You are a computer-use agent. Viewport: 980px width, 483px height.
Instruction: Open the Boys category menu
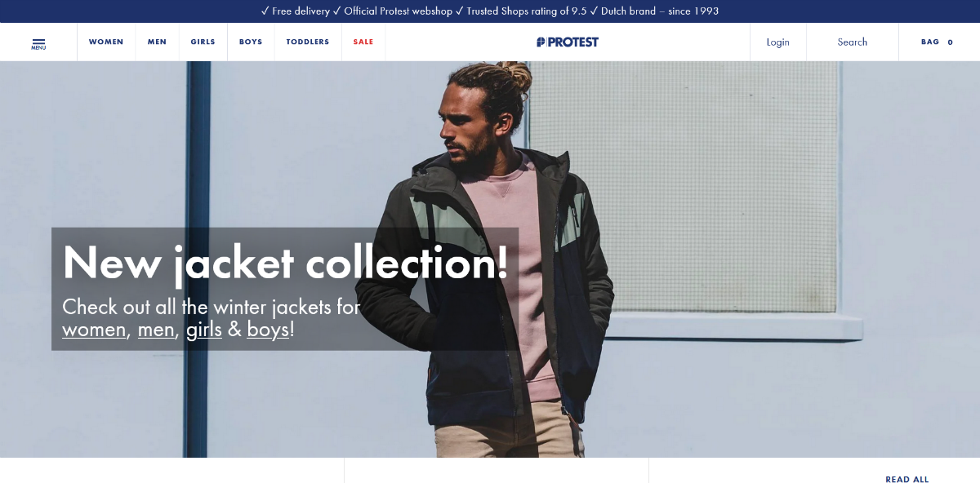coord(251,42)
